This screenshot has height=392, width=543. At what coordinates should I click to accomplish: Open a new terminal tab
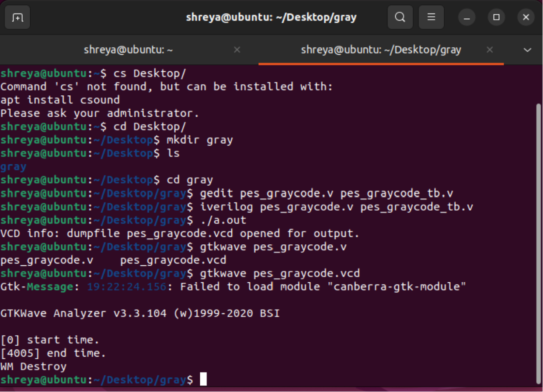pos(17,17)
